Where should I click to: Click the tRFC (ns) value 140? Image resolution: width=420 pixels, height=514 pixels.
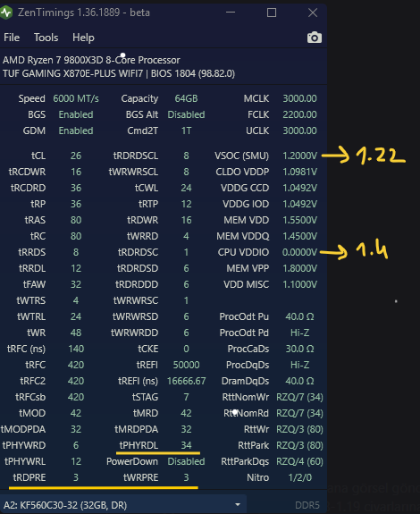pyautogui.click(x=76, y=349)
